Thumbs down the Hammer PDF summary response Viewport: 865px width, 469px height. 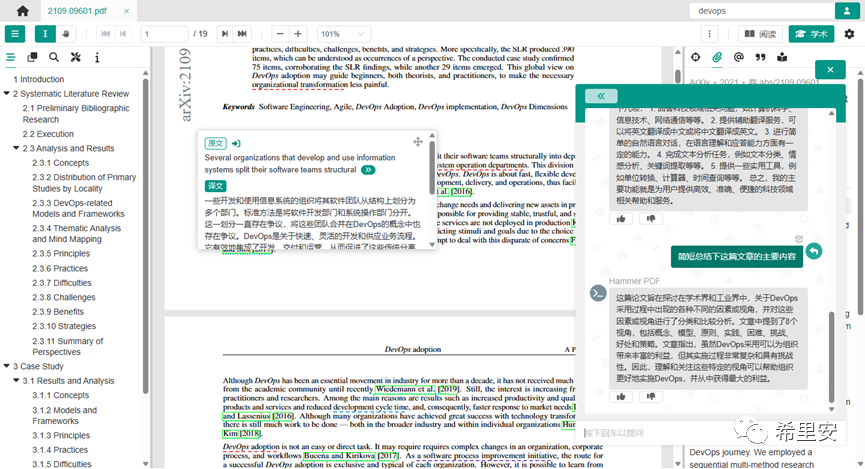pyautogui.click(x=651, y=396)
